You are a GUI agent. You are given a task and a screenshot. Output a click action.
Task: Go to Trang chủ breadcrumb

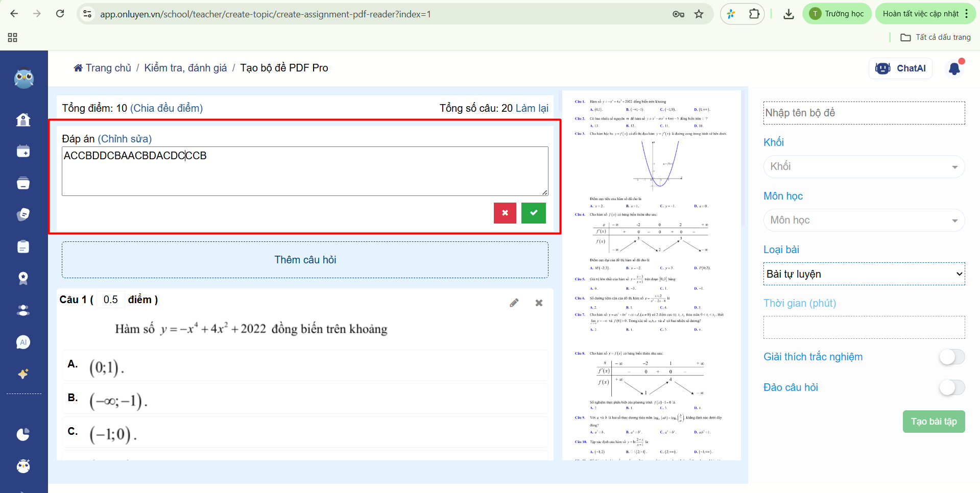[103, 68]
